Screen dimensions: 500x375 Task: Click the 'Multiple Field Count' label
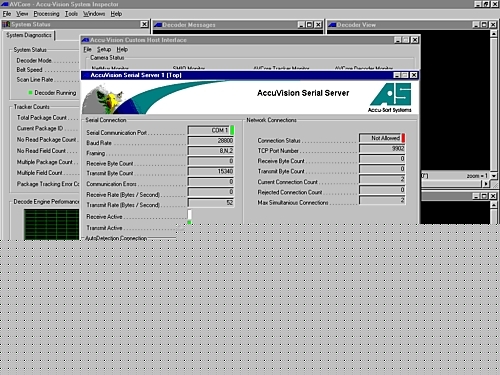(x=39, y=173)
